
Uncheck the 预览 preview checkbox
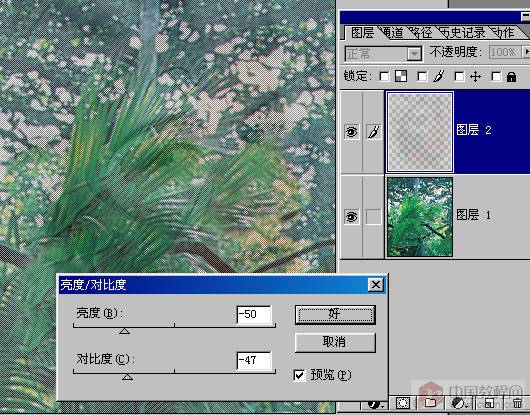pyautogui.click(x=299, y=375)
